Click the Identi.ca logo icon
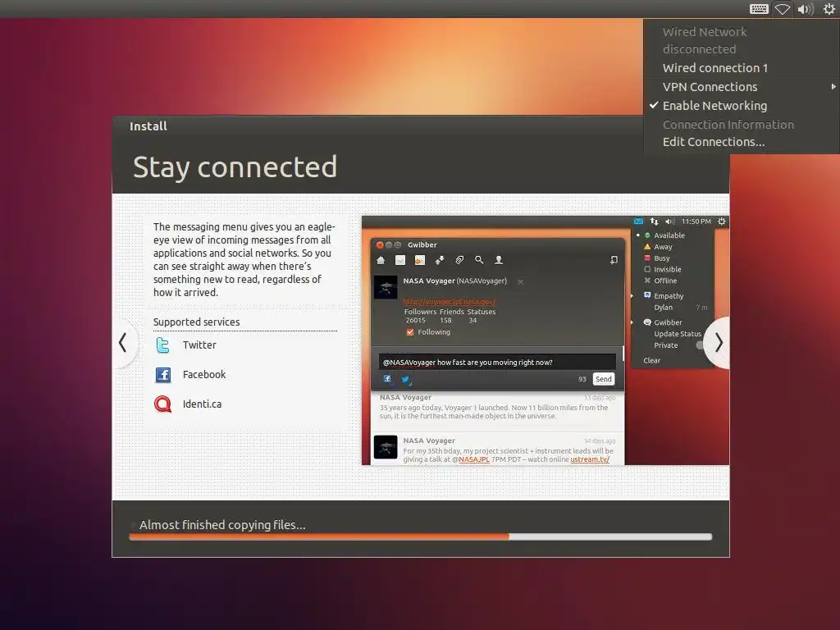840x630 pixels. click(x=163, y=404)
